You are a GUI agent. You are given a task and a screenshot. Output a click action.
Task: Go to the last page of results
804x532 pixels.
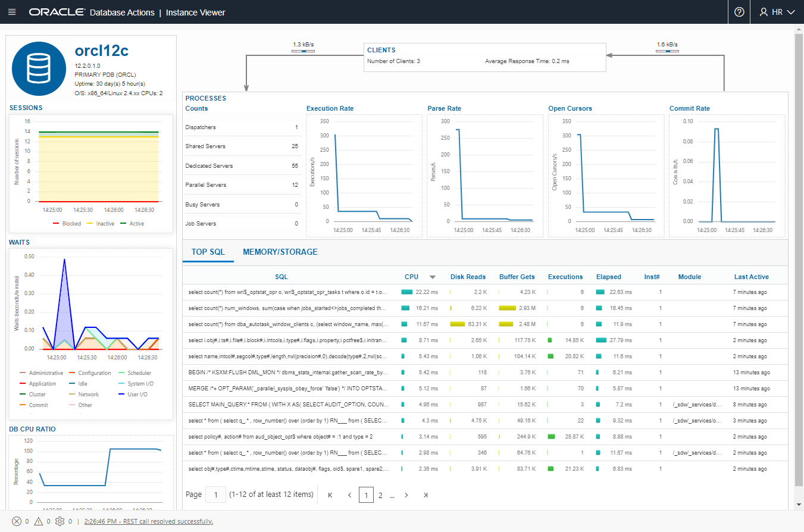pos(426,495)
